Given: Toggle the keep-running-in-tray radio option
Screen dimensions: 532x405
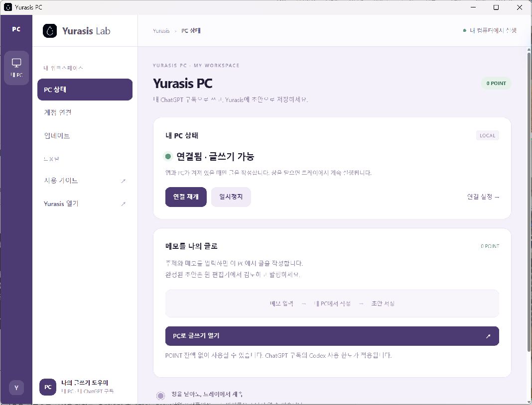Looking at the screenshot, I should (x=160, y=395).
